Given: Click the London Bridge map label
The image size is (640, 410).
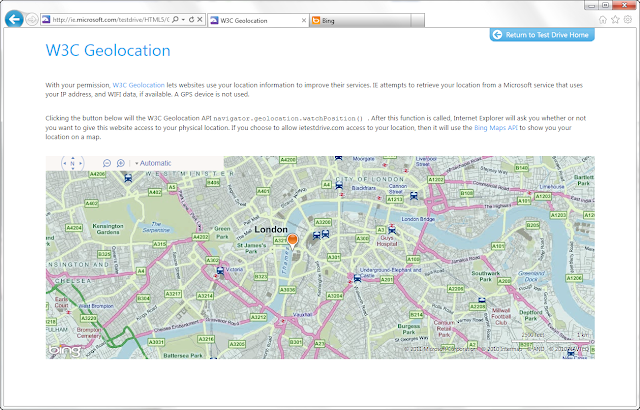Looking at the screenshot, I should [x=418, y=219].
